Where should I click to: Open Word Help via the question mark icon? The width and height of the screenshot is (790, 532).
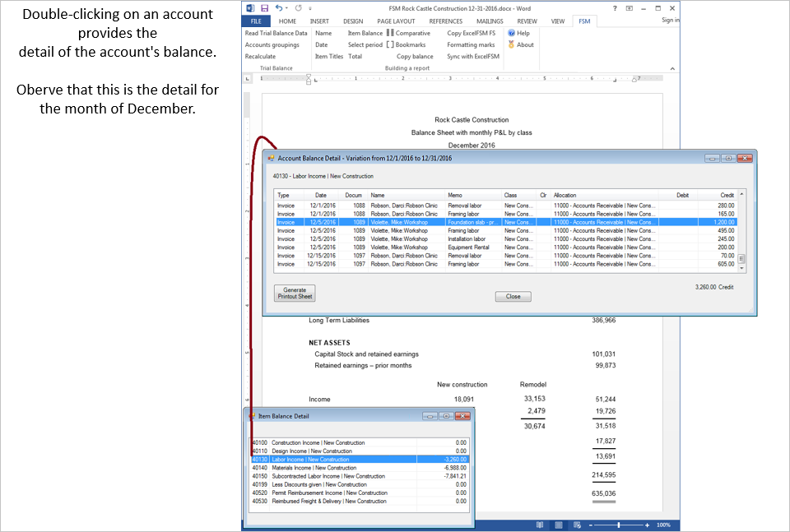click(615, 8)
